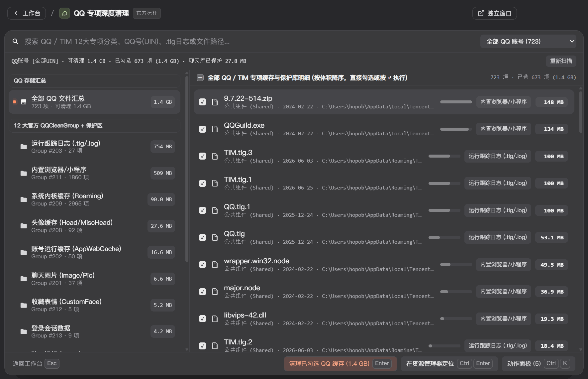Click 在资源管理器定位 button
588x379 pixels.
[x=449, y=364]
